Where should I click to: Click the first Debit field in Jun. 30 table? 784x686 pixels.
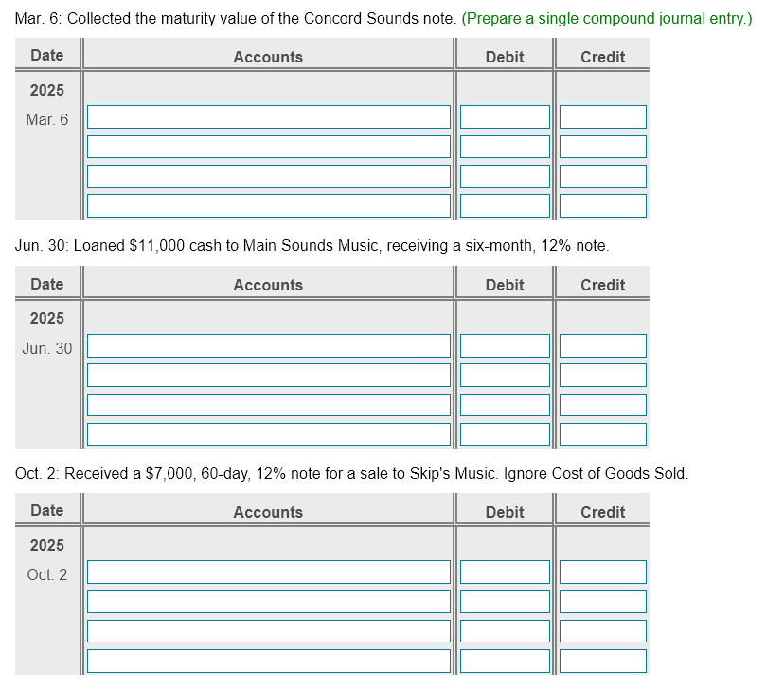tap(504, 345)
